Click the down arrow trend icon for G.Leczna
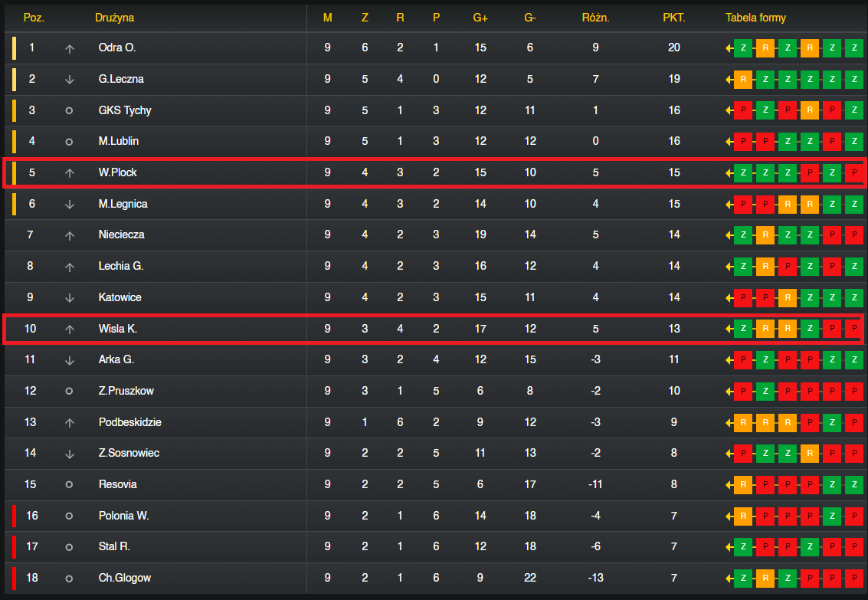The height and width of the screenshot is (600, 868). pyautogui.click(x=69, y=80)
